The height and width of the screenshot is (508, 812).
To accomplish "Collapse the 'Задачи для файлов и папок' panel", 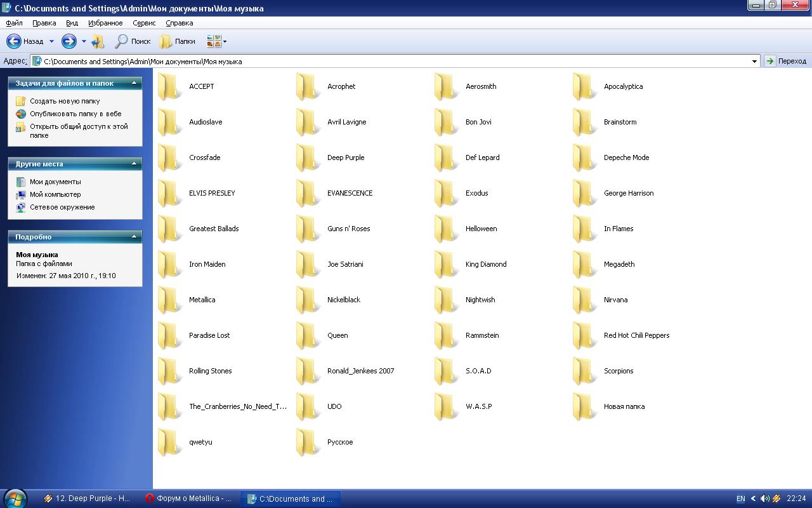I will pos(134,83).
